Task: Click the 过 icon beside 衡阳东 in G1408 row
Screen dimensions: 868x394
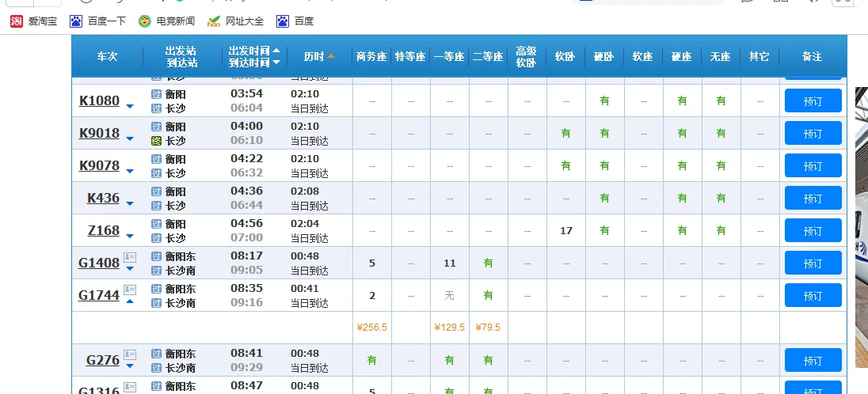Action: 157,256
